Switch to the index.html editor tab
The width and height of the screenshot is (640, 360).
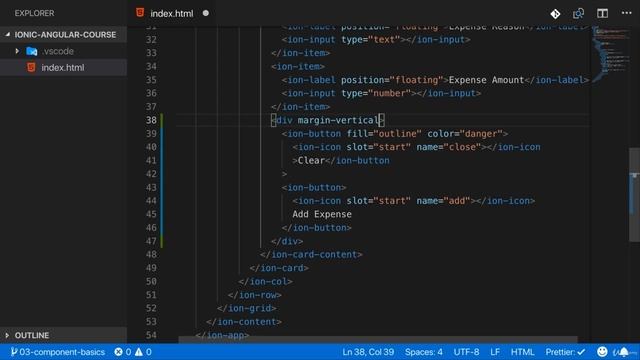point(171,13)
